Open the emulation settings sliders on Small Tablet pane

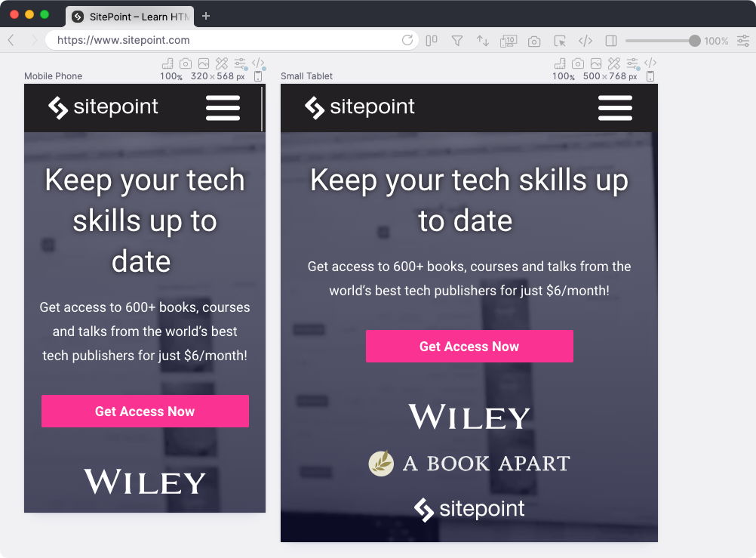point(632,64)
